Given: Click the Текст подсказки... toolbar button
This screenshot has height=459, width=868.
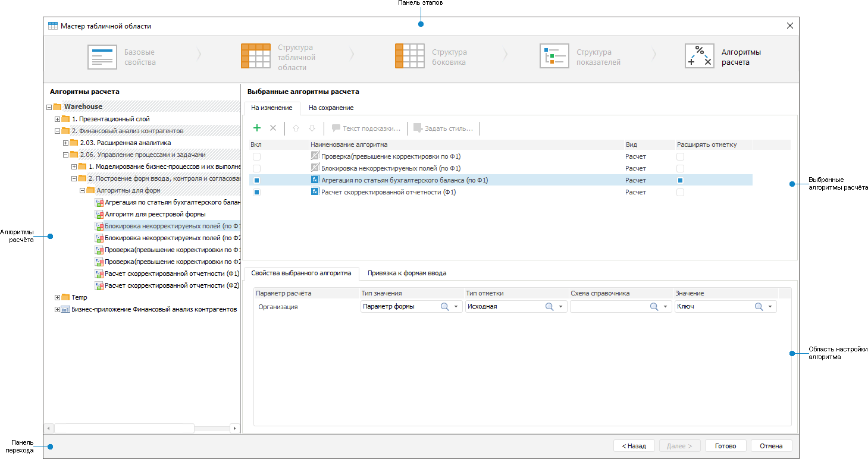Looking at the screenshot, I should click(366, 128).
